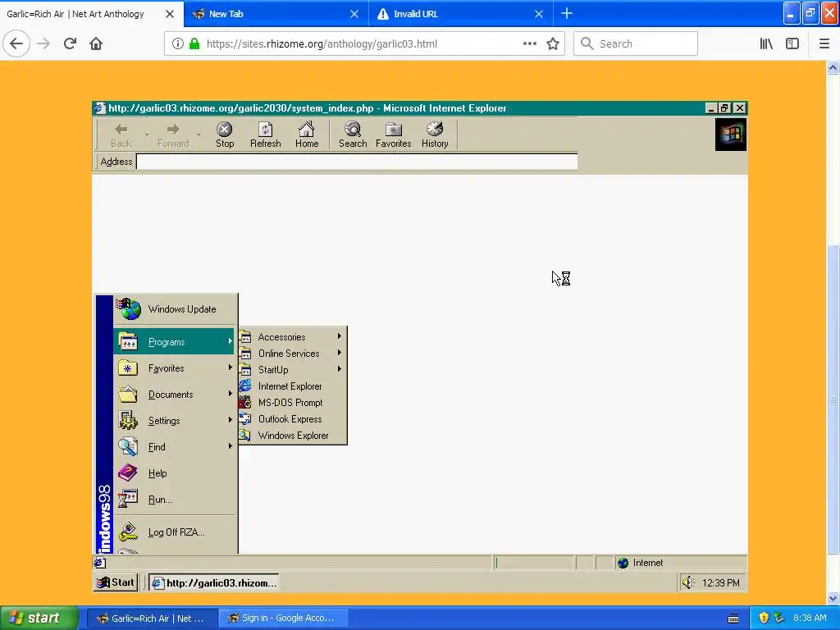
Task: Click the Back dropdown arrow in IE toolbar
Action: tap(147, 135)
